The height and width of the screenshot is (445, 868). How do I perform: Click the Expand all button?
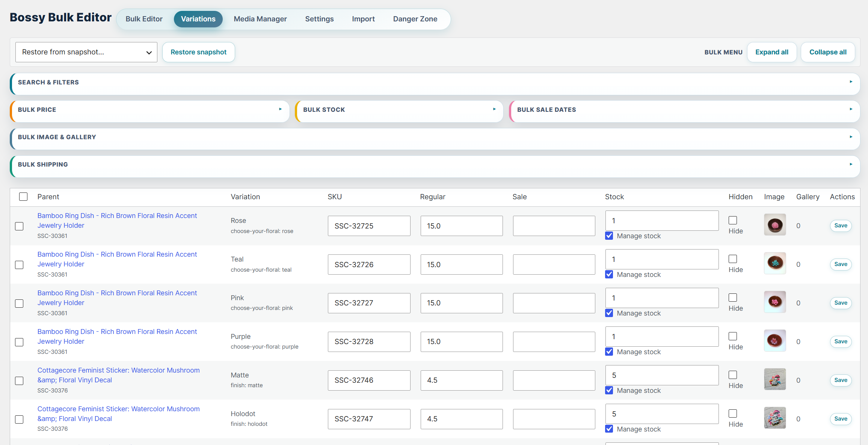pos(772,52)
